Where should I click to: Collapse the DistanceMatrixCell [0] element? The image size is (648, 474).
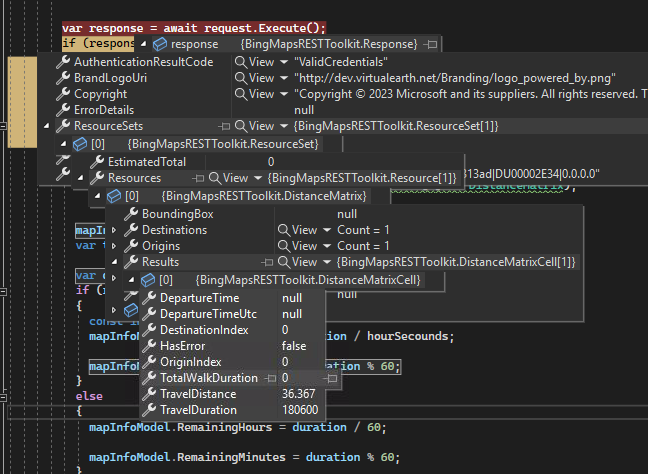click(131, 280)
